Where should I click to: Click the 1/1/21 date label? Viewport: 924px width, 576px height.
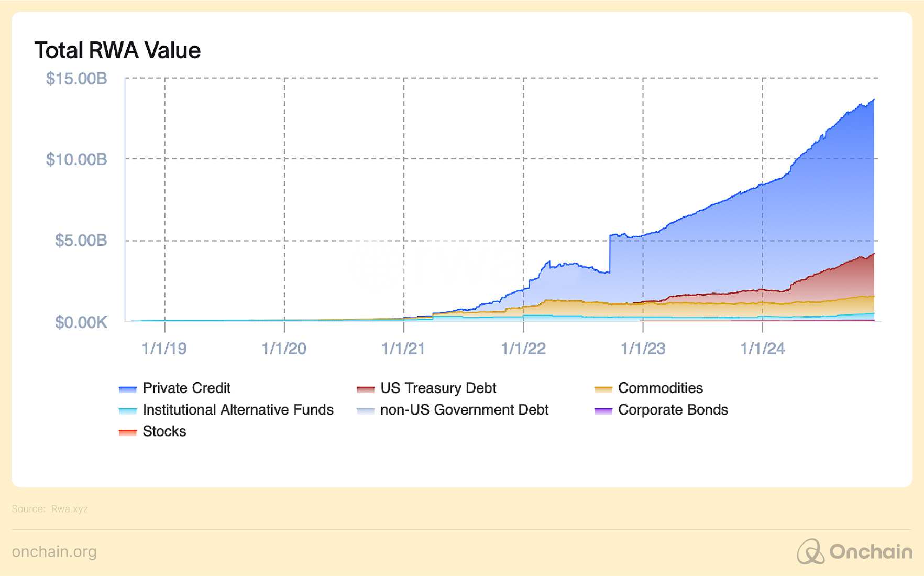(403, 349)
